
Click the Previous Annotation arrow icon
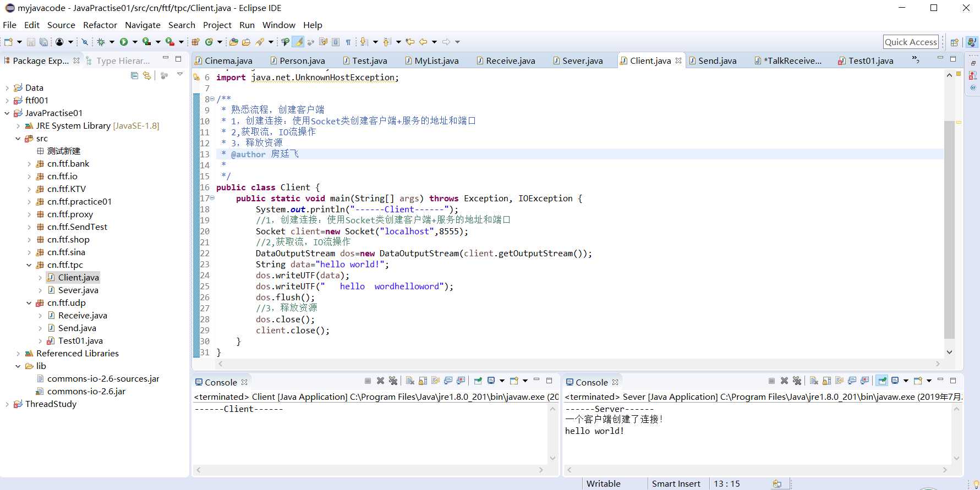point(386,42)
